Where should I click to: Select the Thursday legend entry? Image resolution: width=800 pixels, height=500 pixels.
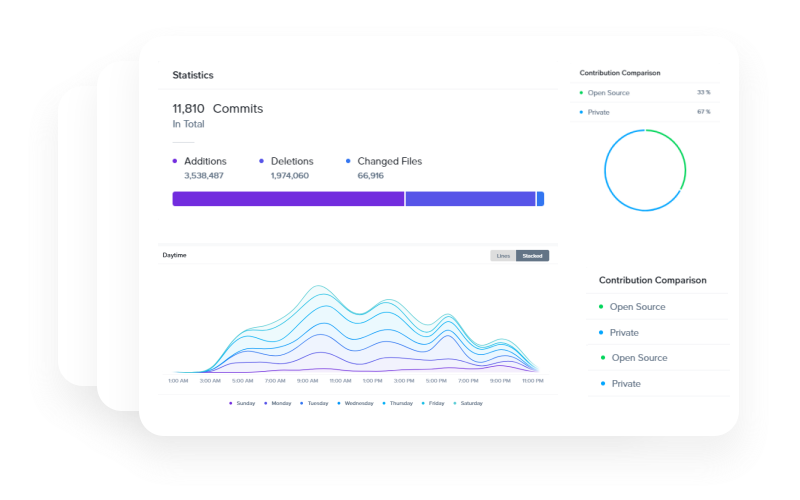point(397,403)
